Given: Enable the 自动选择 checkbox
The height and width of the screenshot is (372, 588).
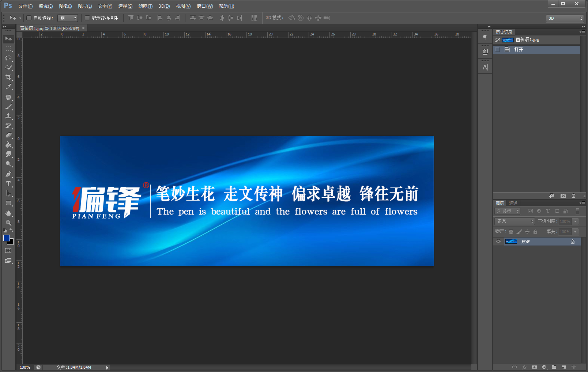Looking at the screenshot, I should pyautogui.click(x=29, y=18).
